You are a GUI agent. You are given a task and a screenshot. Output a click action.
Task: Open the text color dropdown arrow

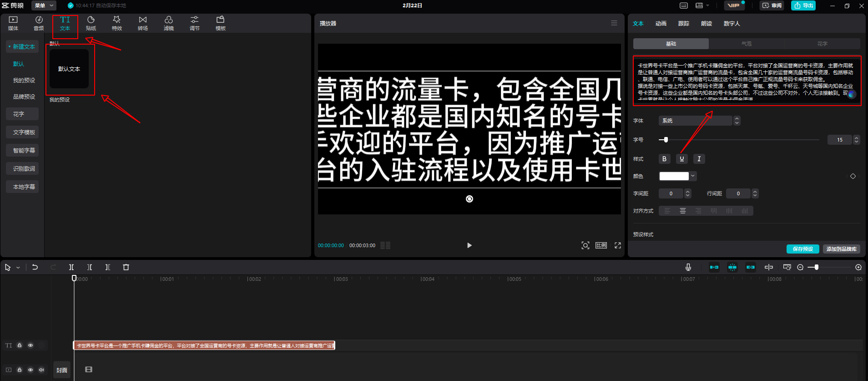pos(693,176)
